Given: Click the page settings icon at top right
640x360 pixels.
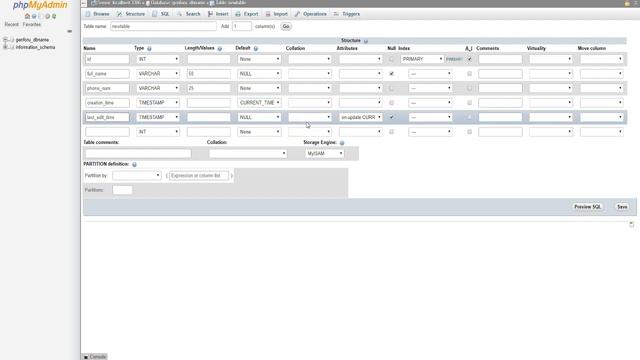Looking at the screenshot, I should (x=627, y=3).
